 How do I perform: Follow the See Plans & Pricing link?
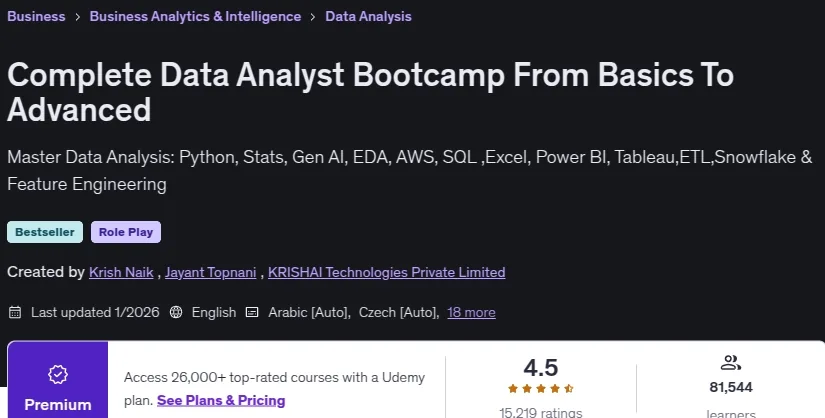pyautogui.click(x=221, y=400)
